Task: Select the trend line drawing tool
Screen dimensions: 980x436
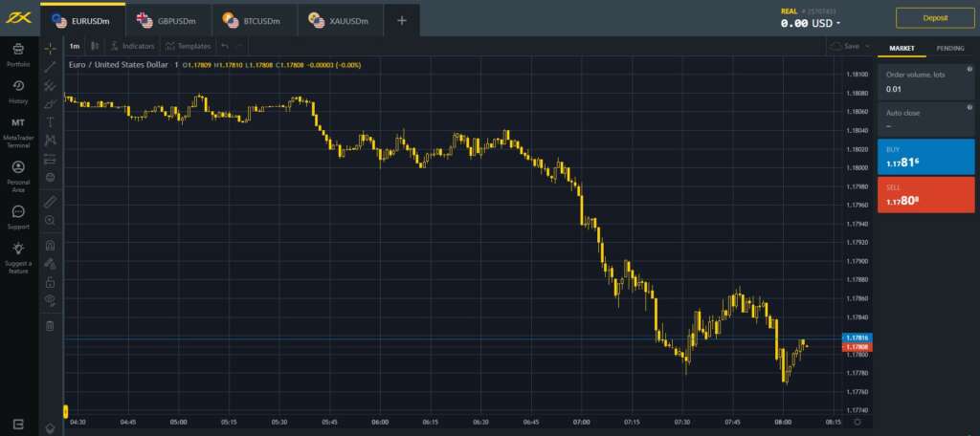Action: (x=51, y=67)
